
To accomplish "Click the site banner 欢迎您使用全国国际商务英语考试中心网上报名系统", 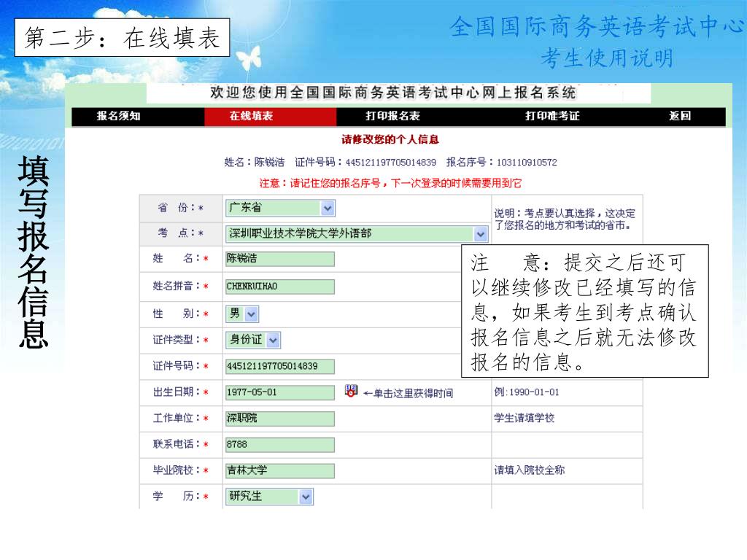I will coord(393,93).
